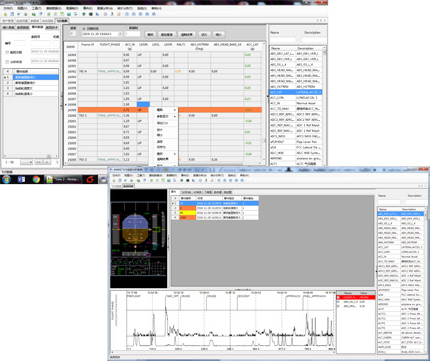Select the yellow event row in lower table
The image size is (430, 361).
pos(215,212)
